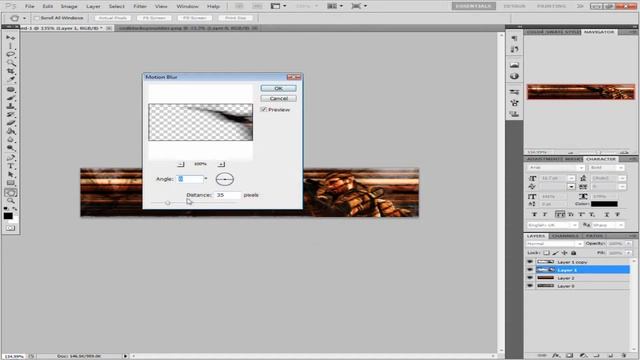Viewport: 640px width, 360px height.
Task: Click the angle dial in Motion Blur
Action: [224, 179]
